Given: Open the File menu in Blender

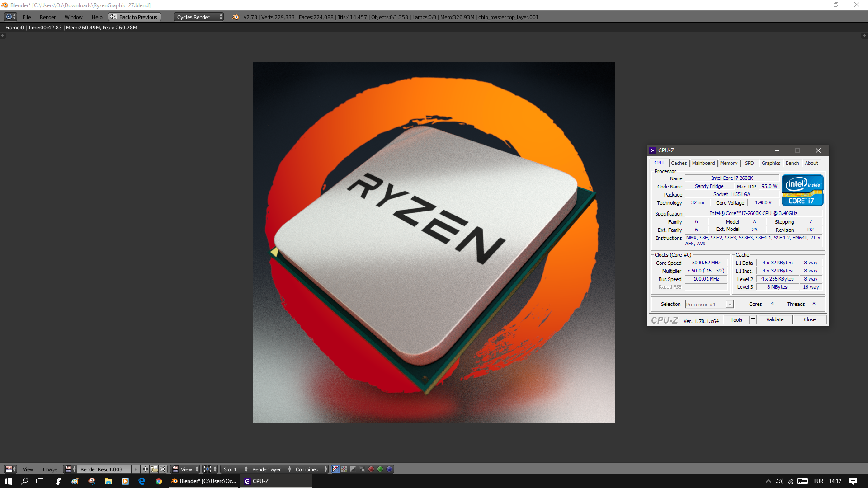Looking at the screenshot, I should pyautogui.click(x=27, y=17).
